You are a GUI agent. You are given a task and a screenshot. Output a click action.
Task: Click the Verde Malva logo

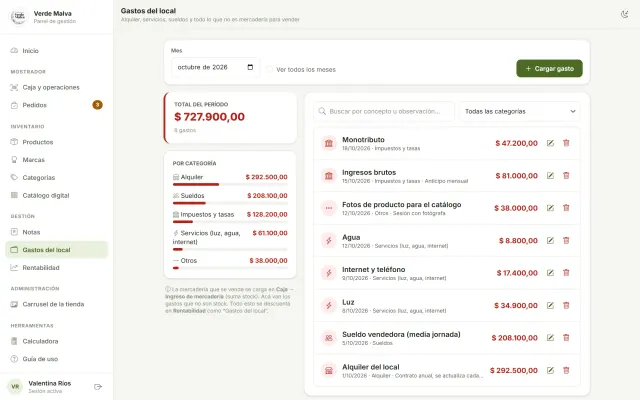(x=18, y=17)
